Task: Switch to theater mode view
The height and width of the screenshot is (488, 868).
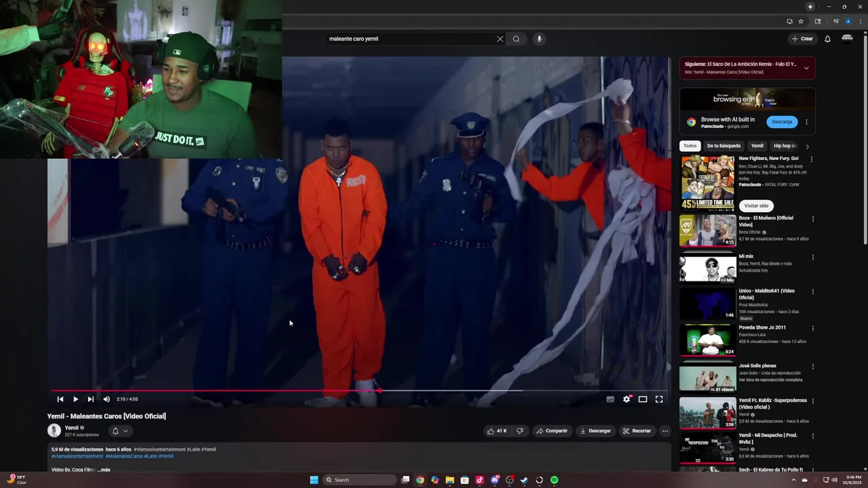Action: coord(643,399)
